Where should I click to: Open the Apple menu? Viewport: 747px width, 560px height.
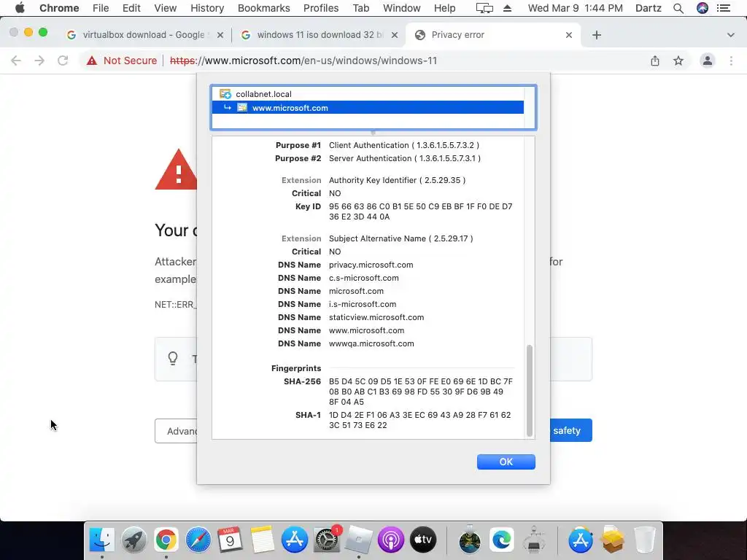click(20, 8)
